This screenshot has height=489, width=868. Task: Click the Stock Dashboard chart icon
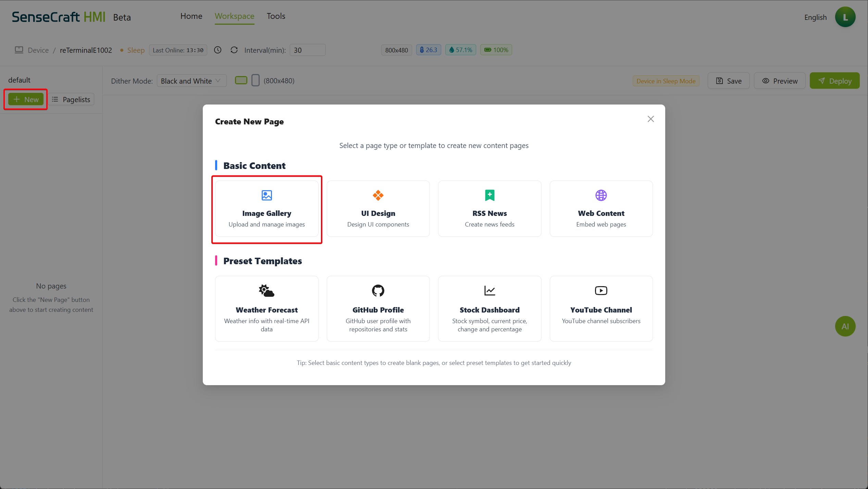point(489,291)
